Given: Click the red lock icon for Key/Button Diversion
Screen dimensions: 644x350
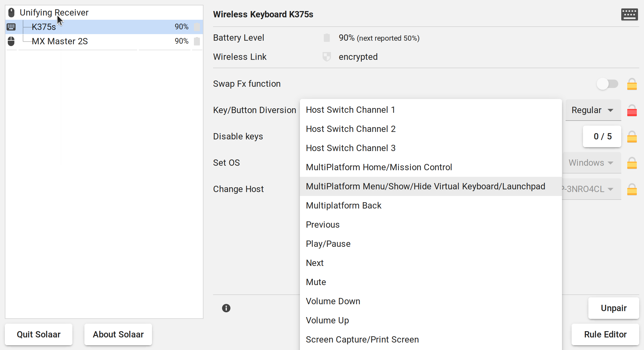Looking at the screenshot, I should [632, 110].
